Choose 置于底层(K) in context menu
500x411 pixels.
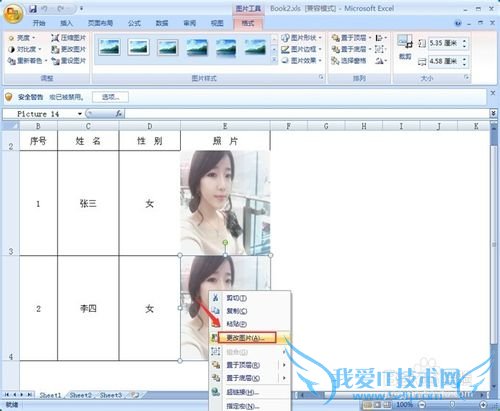point(250,378)
